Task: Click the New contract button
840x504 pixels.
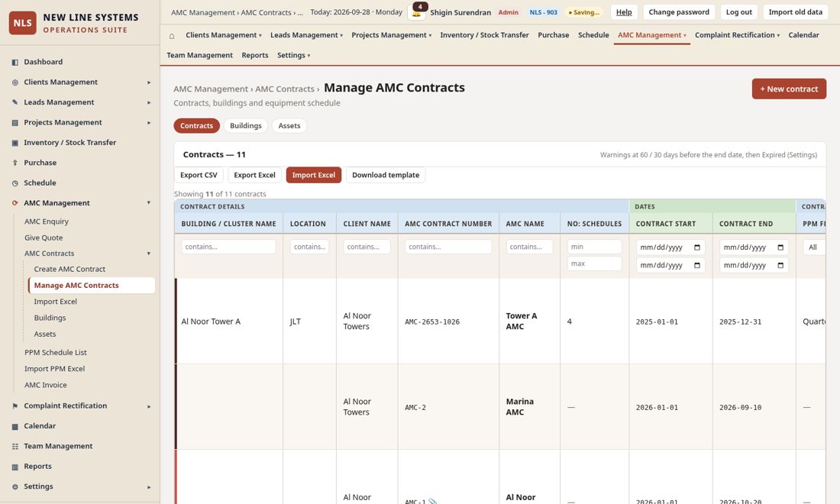Action: 789,89
